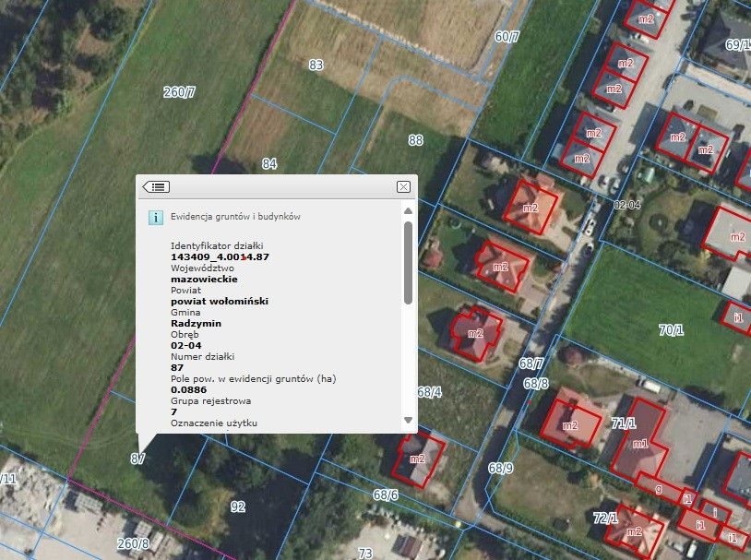Click parcel label 68/8 on map

[x=535, y=384]
